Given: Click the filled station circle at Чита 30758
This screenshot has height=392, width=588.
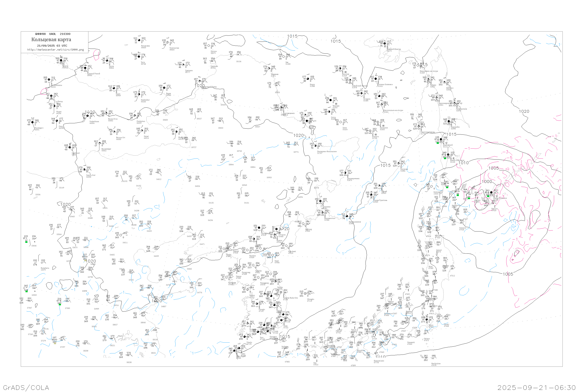Looking at the screenshot, I should (139, 57).
